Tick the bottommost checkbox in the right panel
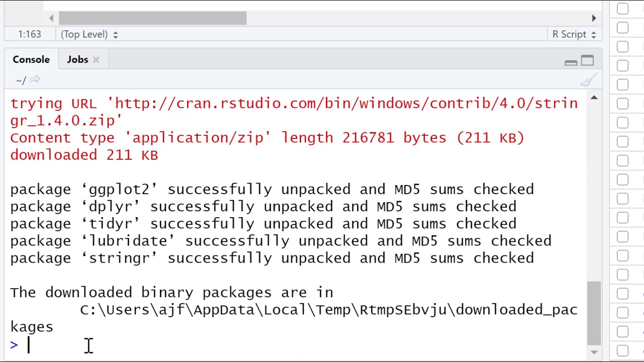Viewport: 644px width, 362px height. 622,350
